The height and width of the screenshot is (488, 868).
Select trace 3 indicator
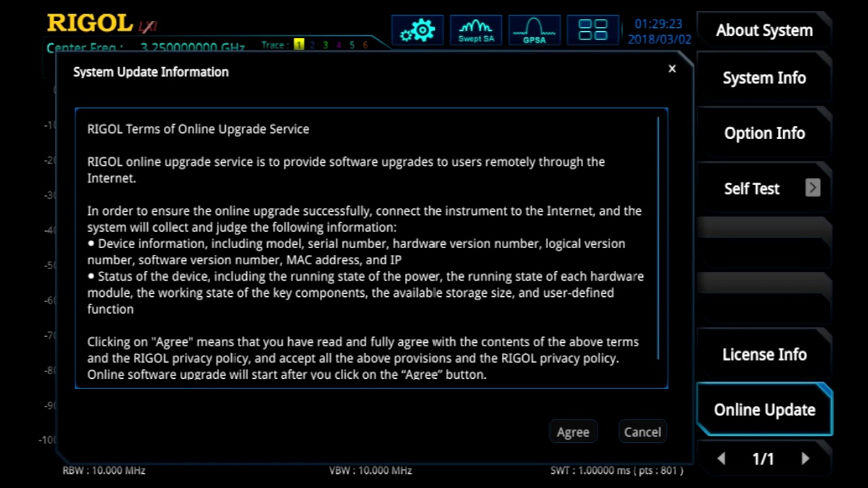pos(325,45)
